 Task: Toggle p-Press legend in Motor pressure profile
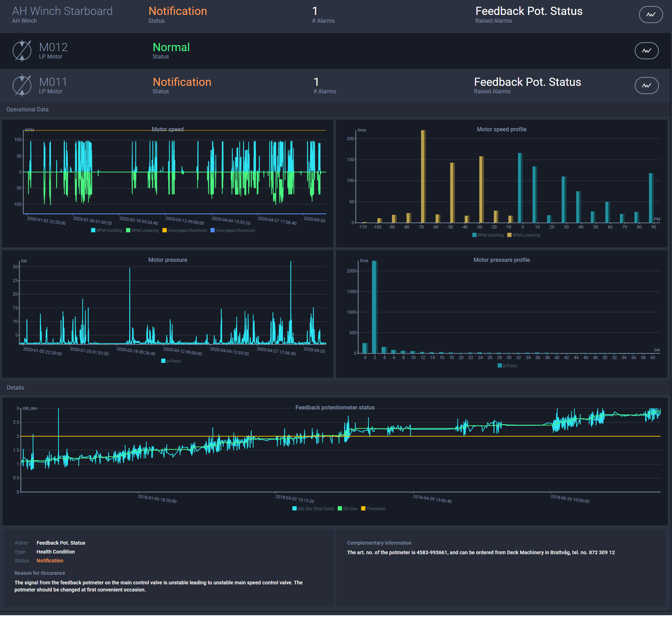(x=507, y=366)
